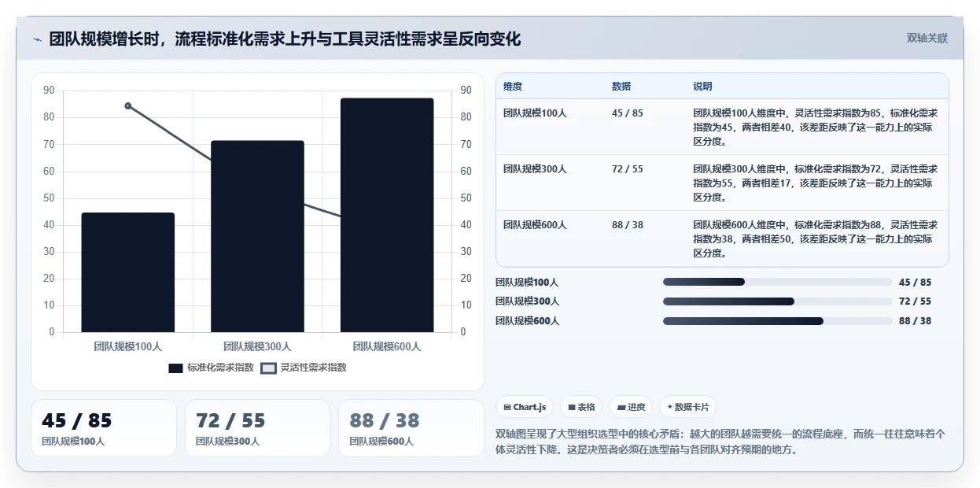Select table cell 团队规模100人
Image resolution: width=980 pixels, height=488 pixels.
pyautogui.click(x=535, y=113)
